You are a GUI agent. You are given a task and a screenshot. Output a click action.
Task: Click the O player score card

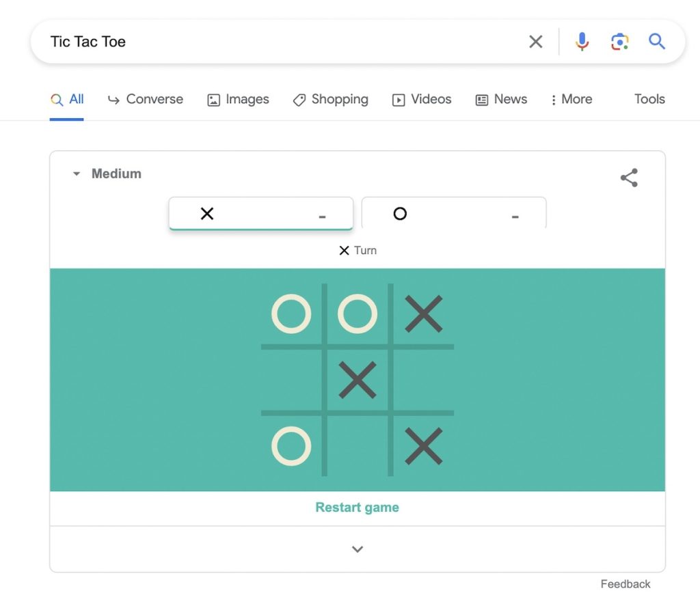454,213
